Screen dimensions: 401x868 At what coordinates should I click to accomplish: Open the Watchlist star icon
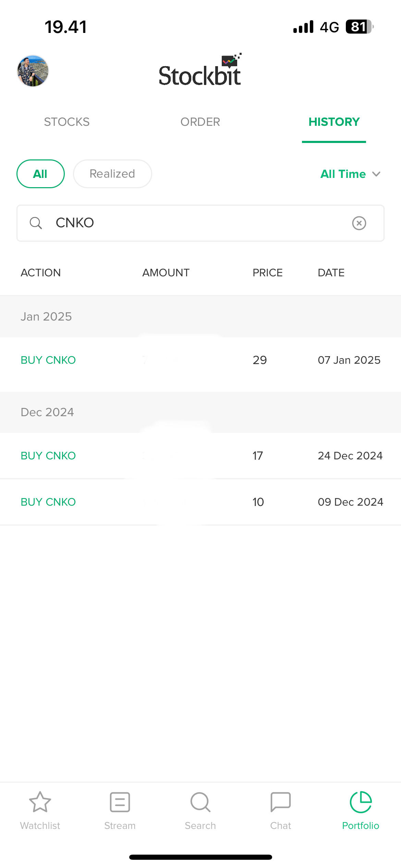click(x=40, y=802)
